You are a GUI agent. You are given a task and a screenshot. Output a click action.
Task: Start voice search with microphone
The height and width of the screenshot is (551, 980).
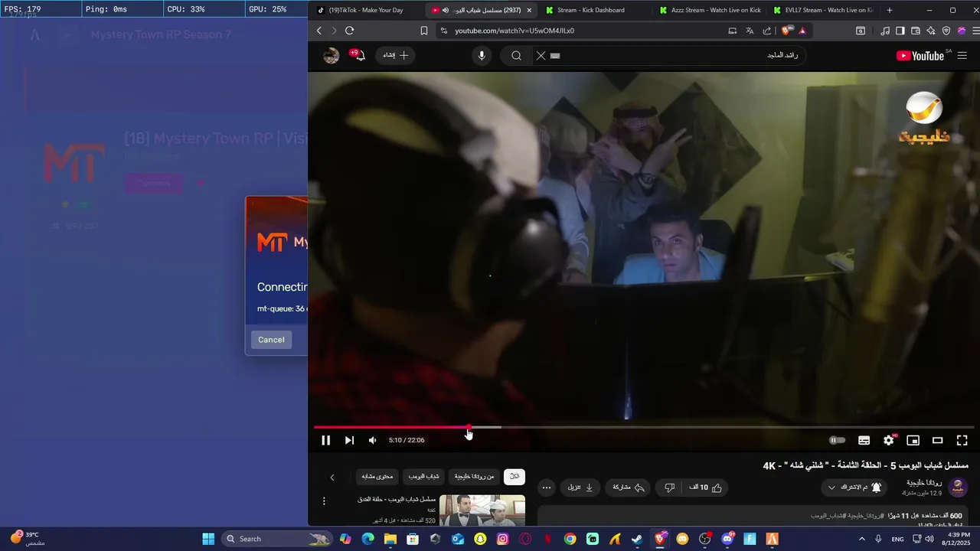482,56
